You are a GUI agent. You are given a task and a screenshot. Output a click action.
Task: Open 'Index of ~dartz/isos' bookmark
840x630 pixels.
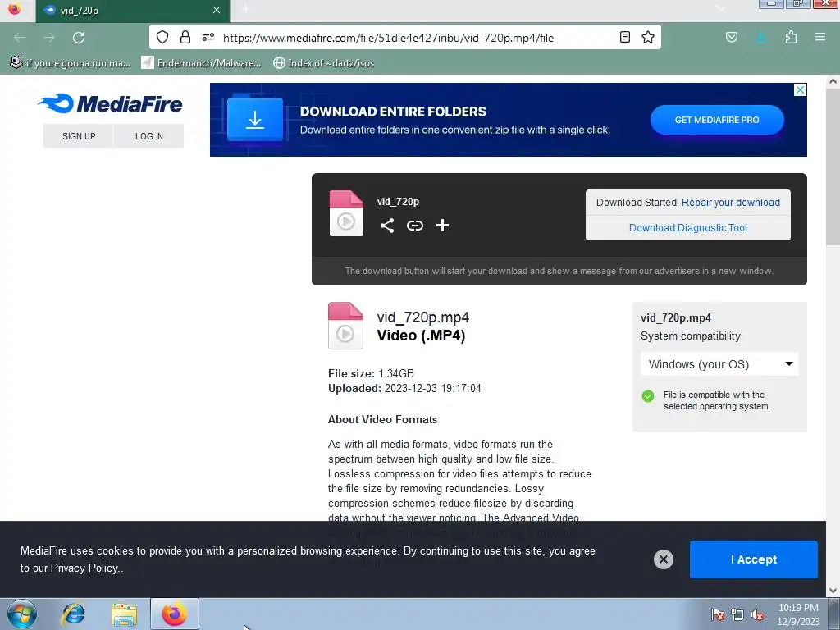coord(323,62)
